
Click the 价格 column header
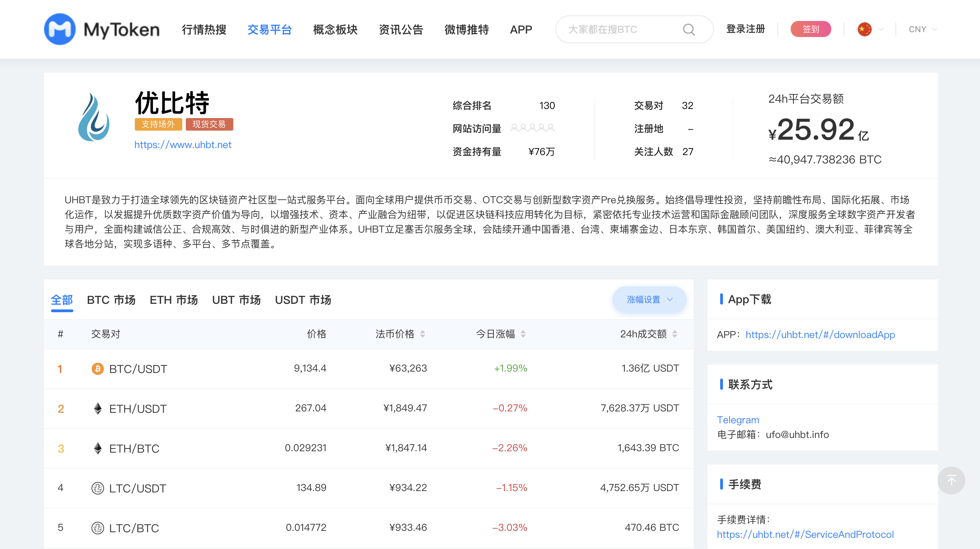pos(316,334)
